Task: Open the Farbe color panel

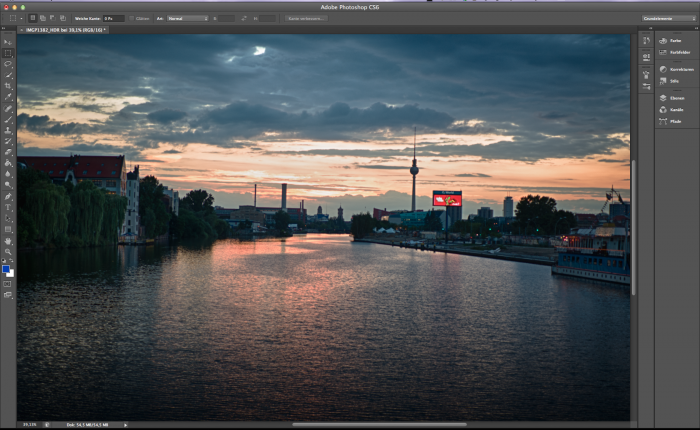Action: [676, 41]
